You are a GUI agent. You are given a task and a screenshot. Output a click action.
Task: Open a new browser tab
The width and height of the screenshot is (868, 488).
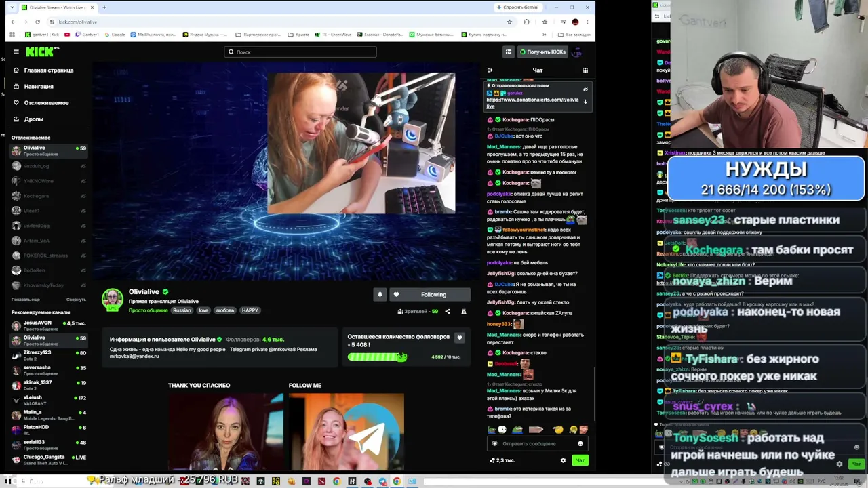(x=104, y=7)
